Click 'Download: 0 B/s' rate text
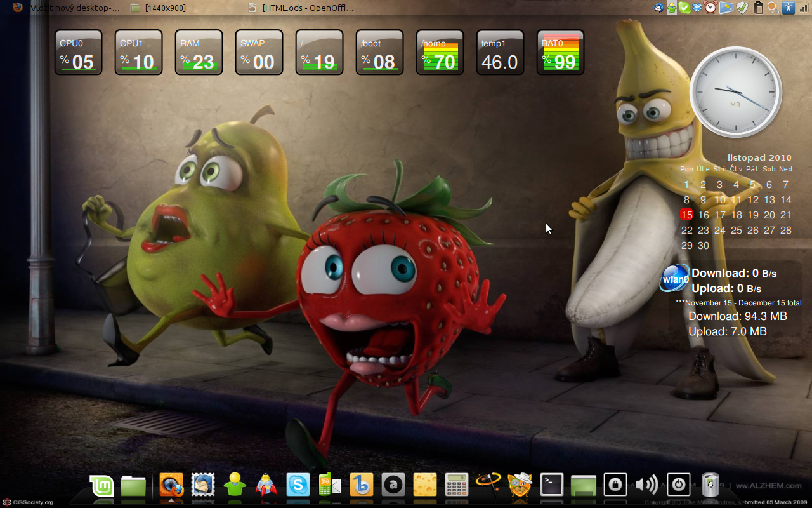Screen dimensions: 812x508 (x=734, y=273)
